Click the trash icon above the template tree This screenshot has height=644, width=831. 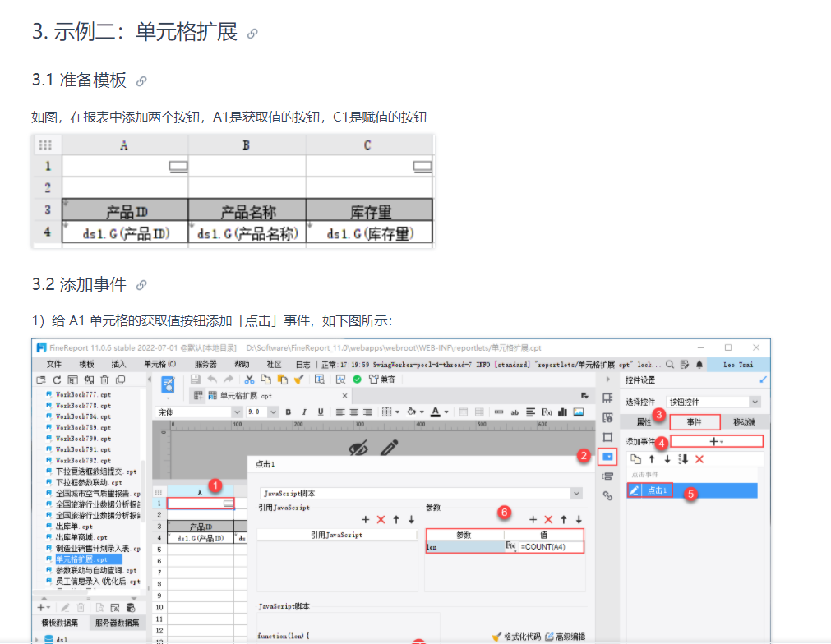point(104,379)
